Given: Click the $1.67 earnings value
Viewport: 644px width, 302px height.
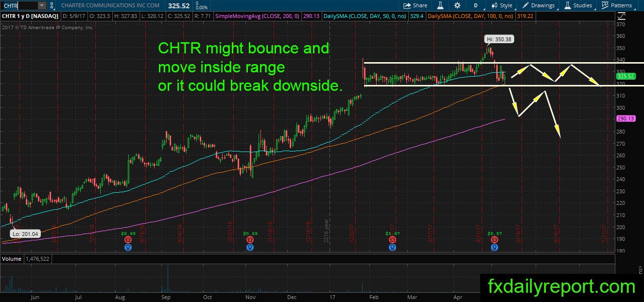Looking at the screenshot, I should 392,234.
